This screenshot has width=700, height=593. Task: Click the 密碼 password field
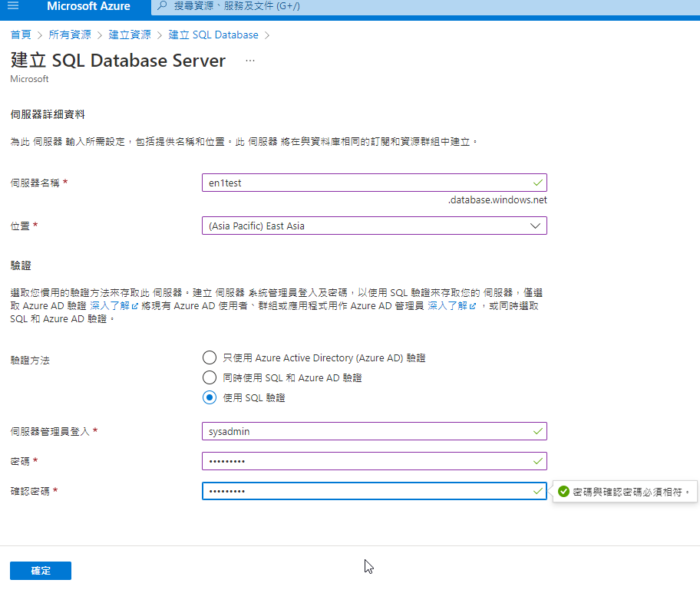tap(374, 461)
